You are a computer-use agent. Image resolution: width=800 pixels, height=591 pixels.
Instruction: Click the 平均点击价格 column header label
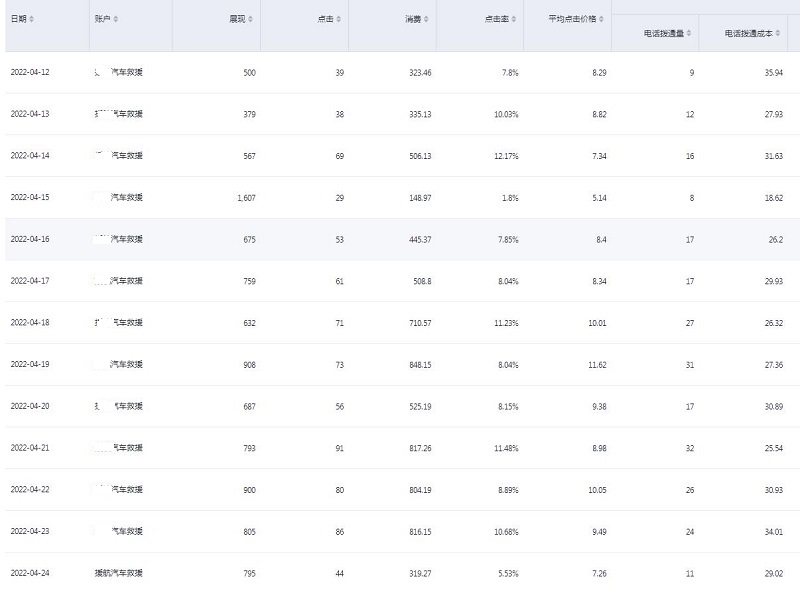pyautogui.click(x=572, y=19)
